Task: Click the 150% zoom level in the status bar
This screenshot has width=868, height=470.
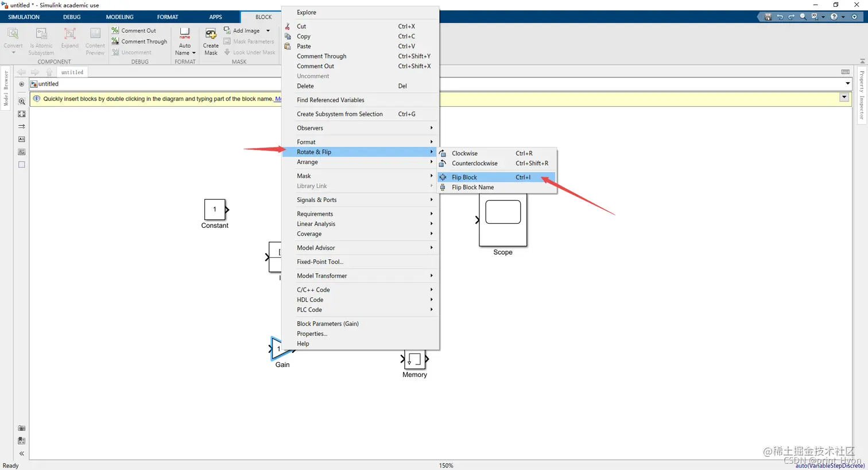Action: (x=446, y=465)
